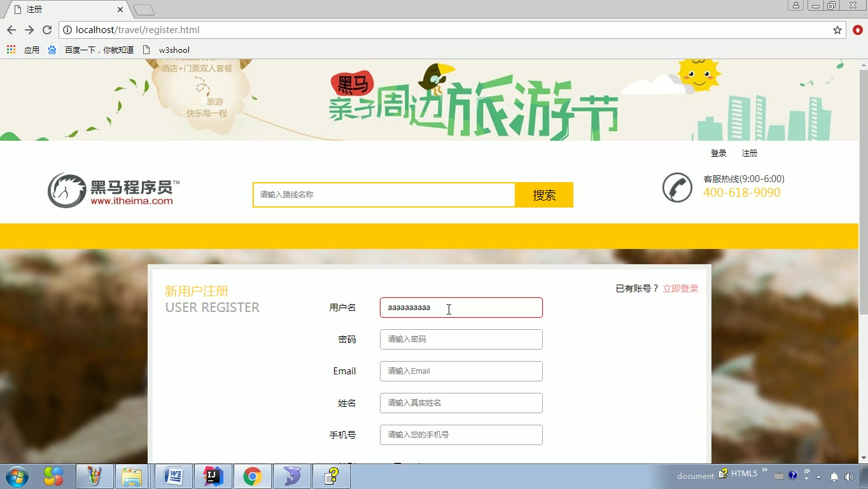
Task: Open the colorful pinwheel taskbar app
Action: click(53, 476)
